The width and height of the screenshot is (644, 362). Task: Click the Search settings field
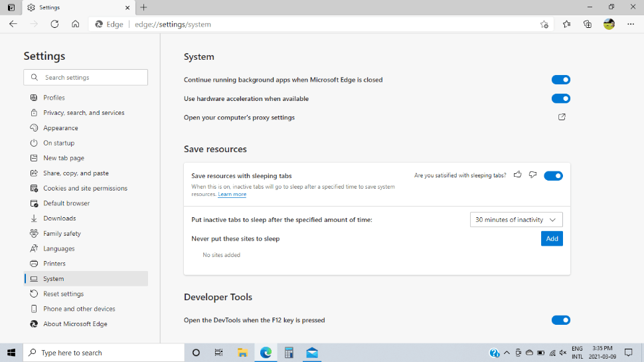[86, 77]
